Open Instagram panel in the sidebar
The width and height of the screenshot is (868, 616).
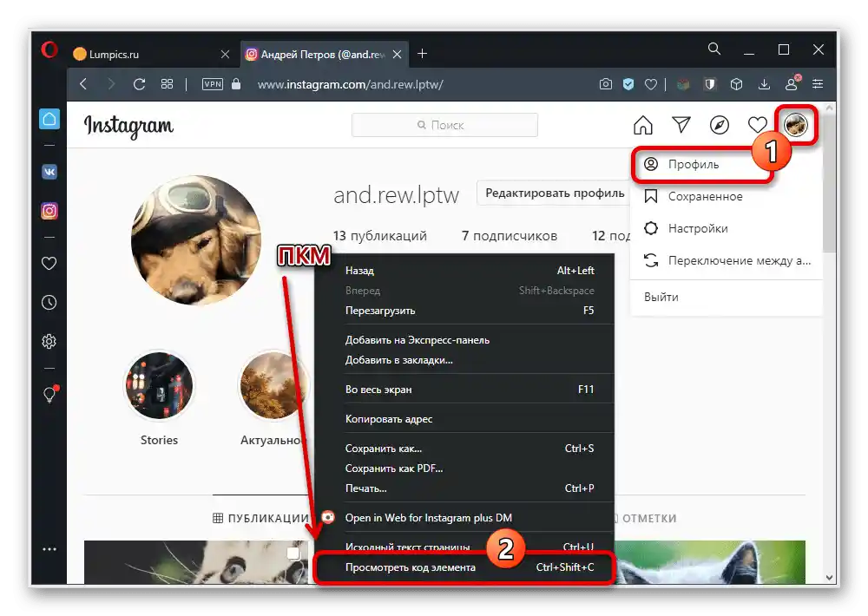pos(49,211)
